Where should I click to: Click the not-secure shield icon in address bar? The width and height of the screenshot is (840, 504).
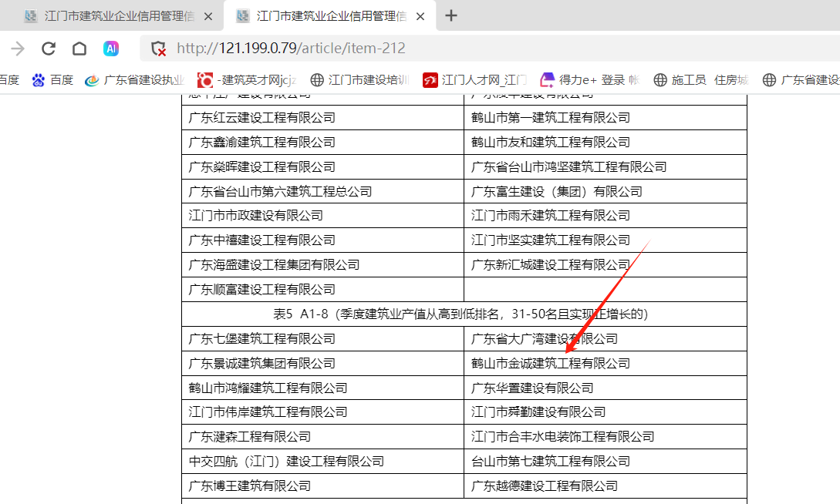(159, 49)
